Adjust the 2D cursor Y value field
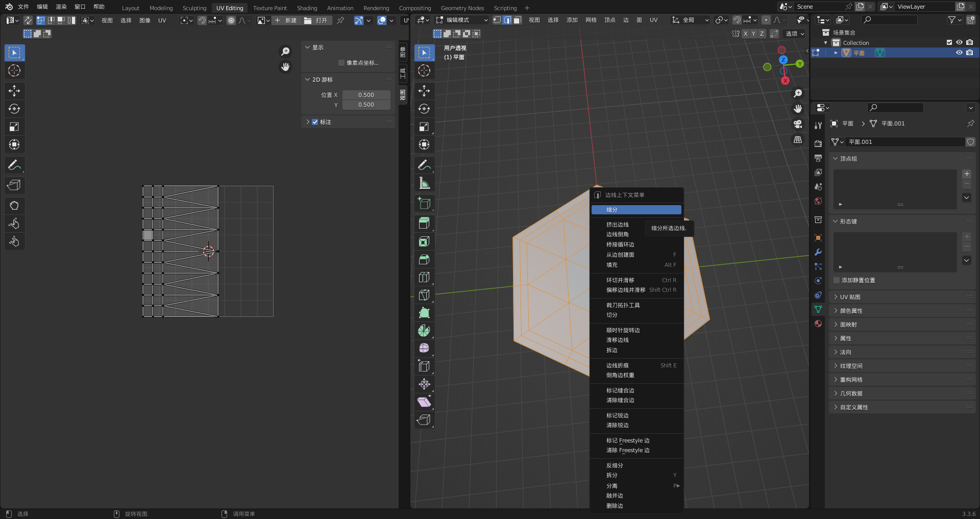Screen dimensions: 980x519 coord(366,105)
